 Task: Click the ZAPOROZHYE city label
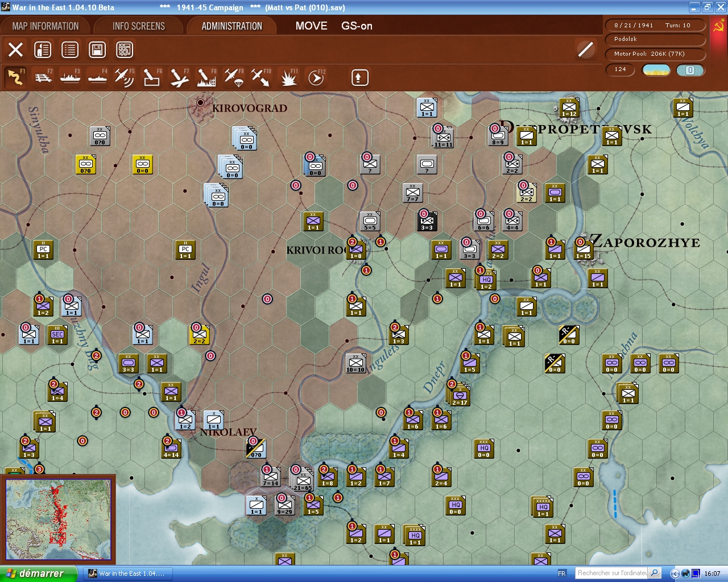(646, 242)
